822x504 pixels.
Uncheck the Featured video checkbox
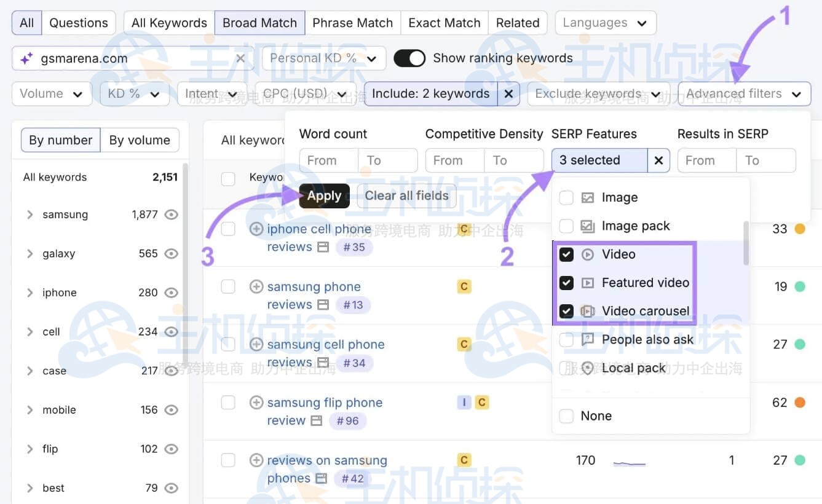click(566, 283)
